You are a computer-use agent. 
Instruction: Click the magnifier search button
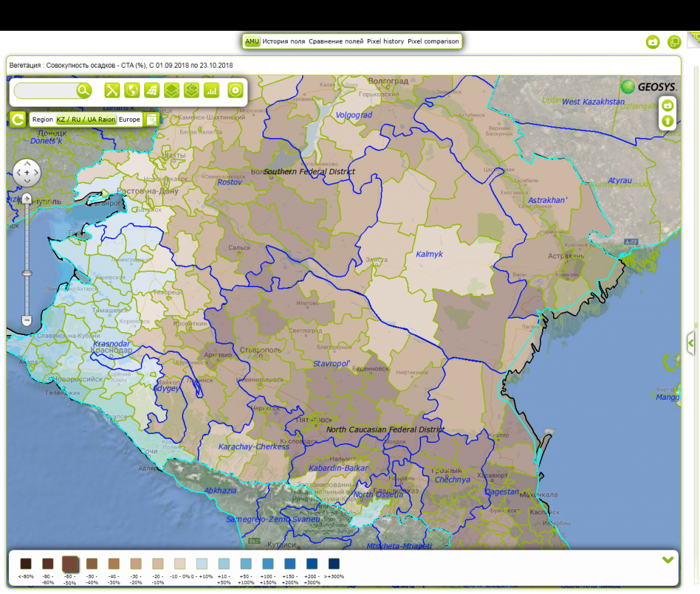(83, 91)
